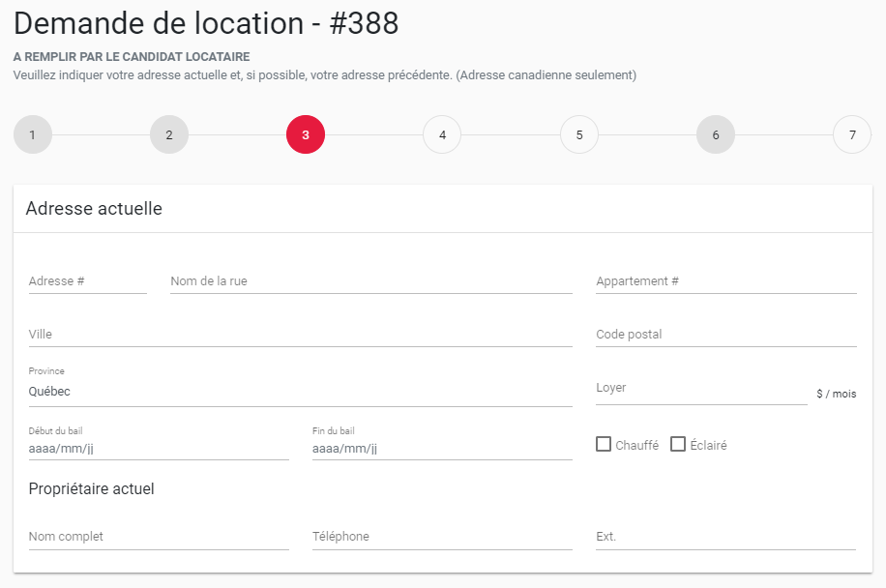Check the Éclairé option
The height and width of the screenshot is (588, 886).
pos(677,444)
